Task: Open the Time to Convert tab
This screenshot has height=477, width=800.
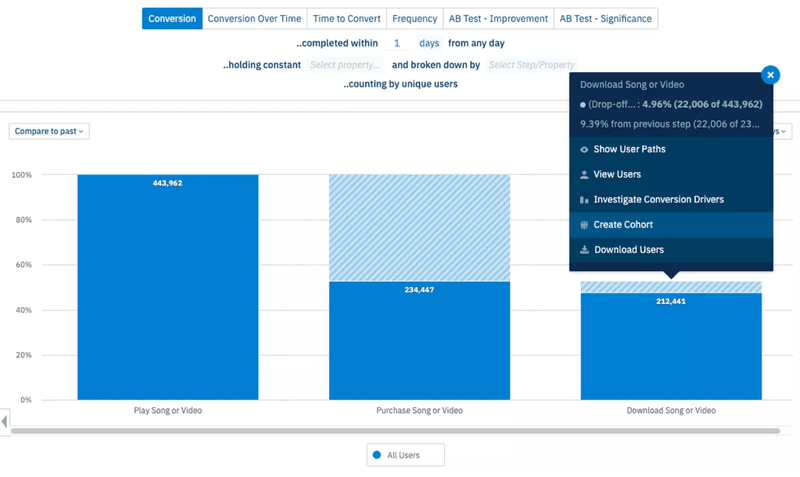Action: click(345, 19)
